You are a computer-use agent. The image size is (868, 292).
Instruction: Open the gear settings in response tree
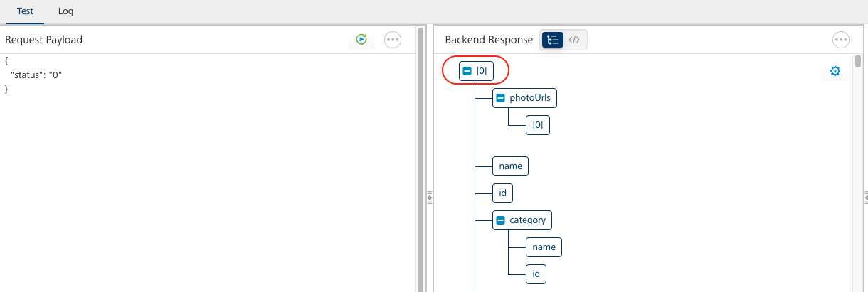click(835, 71)
